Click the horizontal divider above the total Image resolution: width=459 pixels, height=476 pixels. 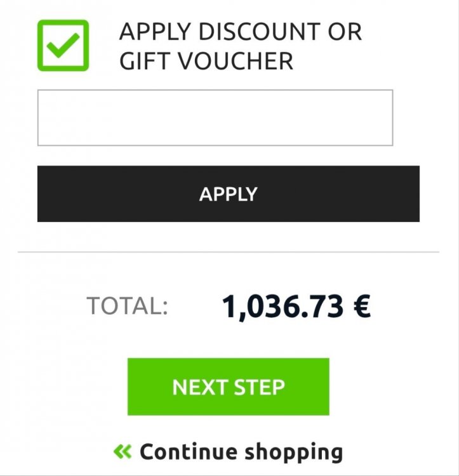click(x=229, y=252)
